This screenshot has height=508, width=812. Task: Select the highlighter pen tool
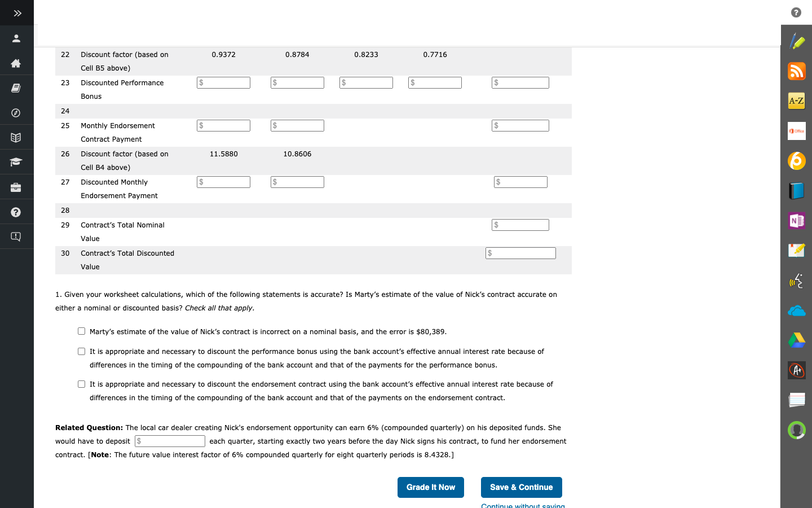pos(797,41)
